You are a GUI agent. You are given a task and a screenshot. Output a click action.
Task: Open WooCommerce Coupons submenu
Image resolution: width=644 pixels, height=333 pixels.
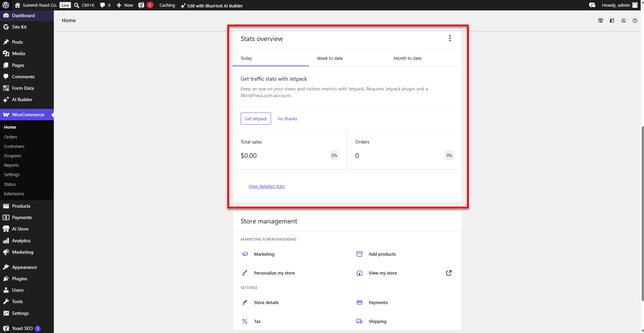pos(12,156)
